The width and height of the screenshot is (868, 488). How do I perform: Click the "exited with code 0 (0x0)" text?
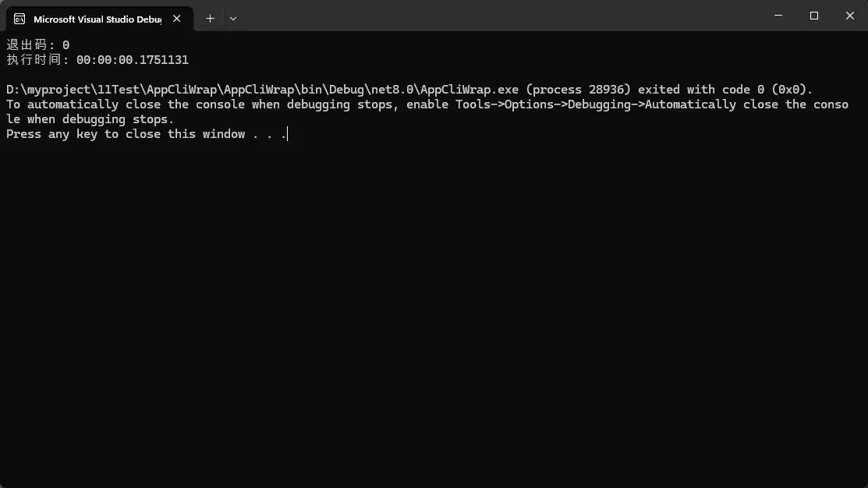coord(725,90)
